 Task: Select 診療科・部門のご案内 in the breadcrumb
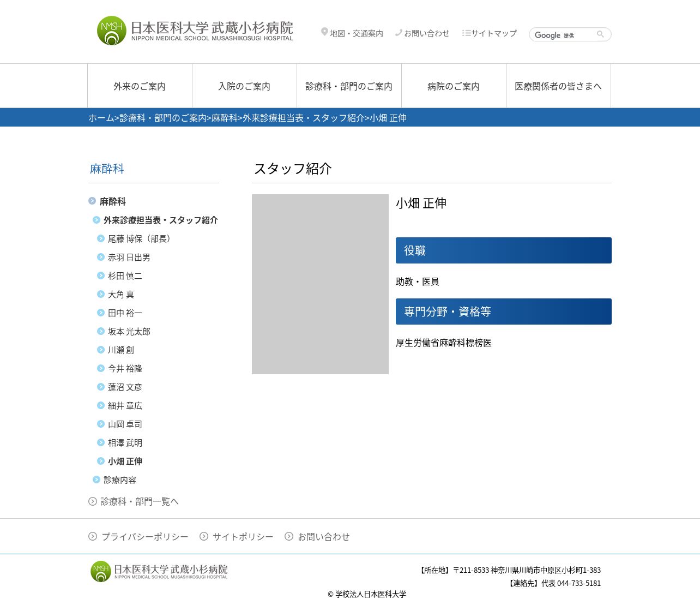(x=163, y=118)
